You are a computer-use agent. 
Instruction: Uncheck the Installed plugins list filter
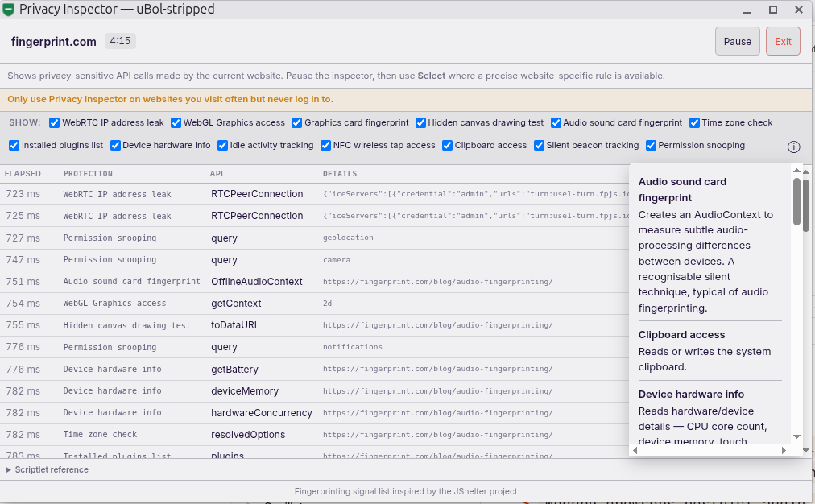pos(14,146)
